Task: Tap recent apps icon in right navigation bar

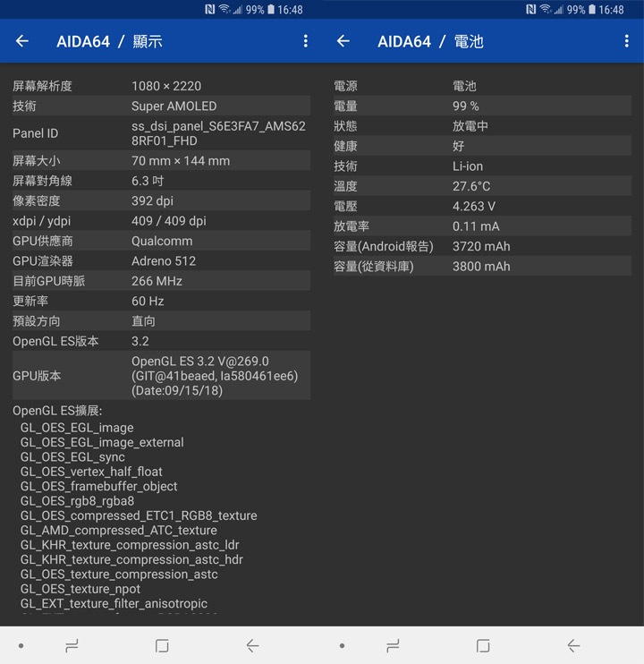Action: tap(393, 646)
